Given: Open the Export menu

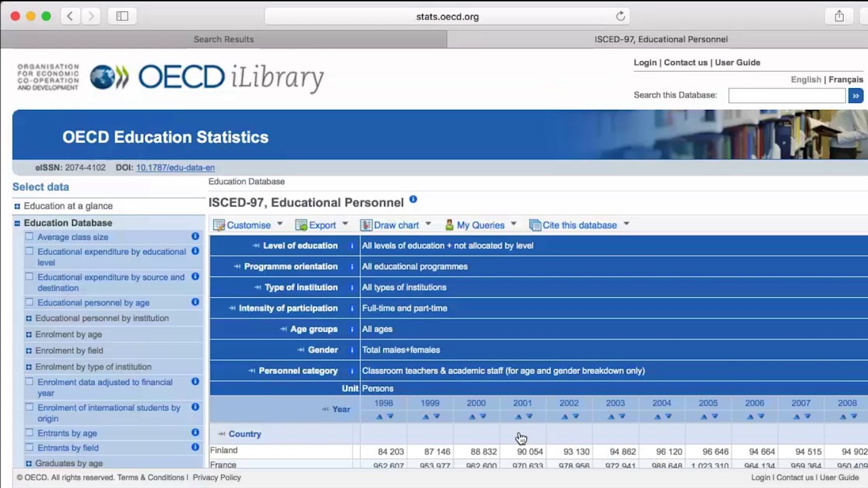Looking at the screenshot, I should (x=322, y=225).
